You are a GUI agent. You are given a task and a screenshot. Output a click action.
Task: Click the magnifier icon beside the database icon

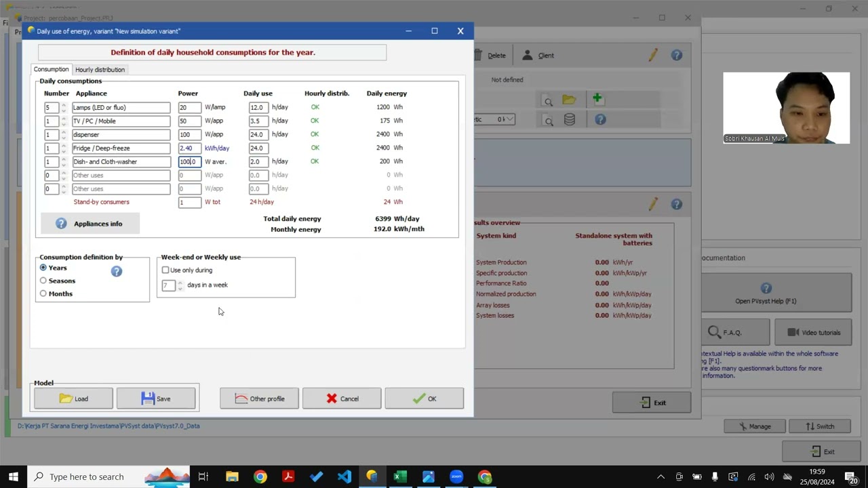(548, 121)
